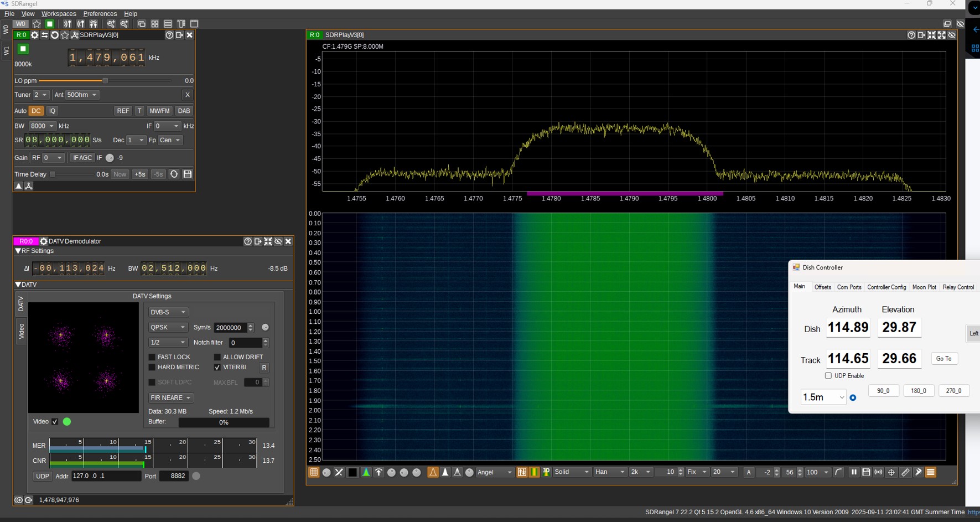The image size is (980, 522).
Task: Click the LO ppm slider handle
Action: click(x=105, y=81)
